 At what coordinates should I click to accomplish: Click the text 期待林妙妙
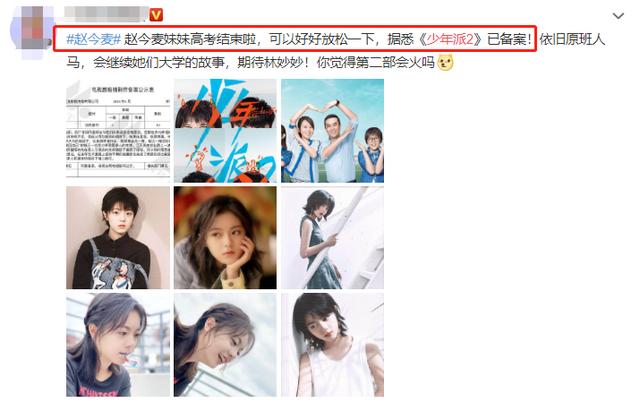[270, 62]
